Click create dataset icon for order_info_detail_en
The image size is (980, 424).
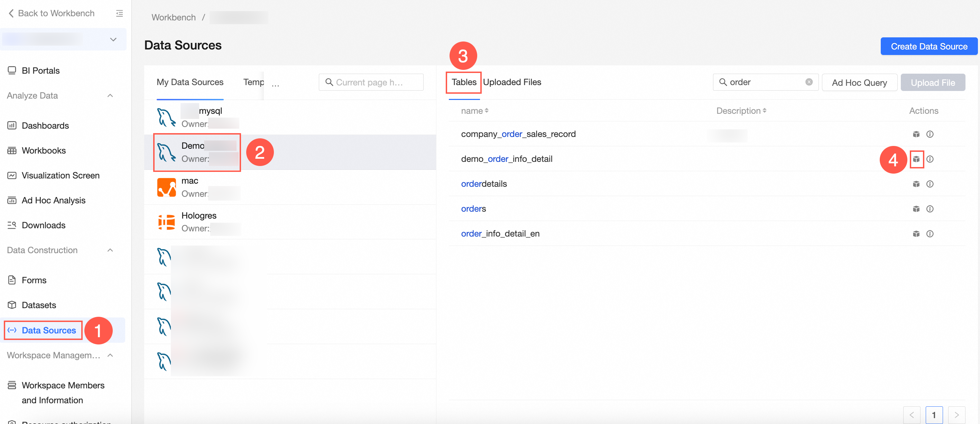[916, 234]
